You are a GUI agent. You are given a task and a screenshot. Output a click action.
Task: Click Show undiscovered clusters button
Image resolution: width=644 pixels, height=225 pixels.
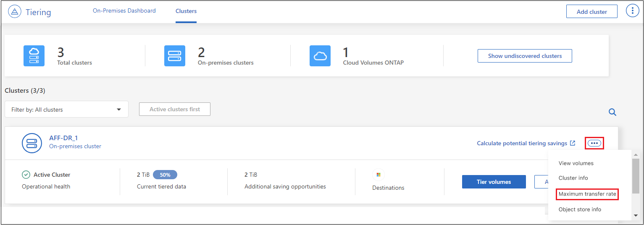[525, 56]
